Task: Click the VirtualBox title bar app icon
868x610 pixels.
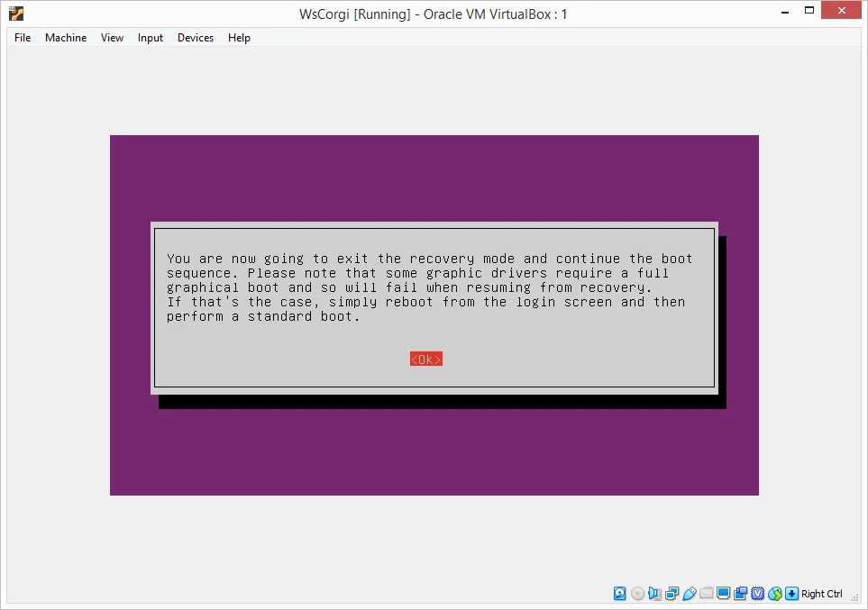Action: tap(16, 14)
